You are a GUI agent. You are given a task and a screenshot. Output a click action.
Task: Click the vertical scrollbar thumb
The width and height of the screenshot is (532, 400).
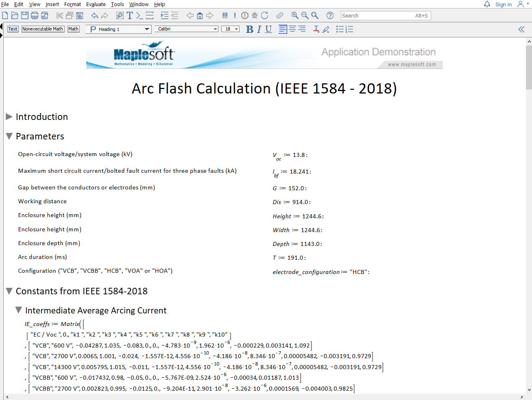[529, 67]
